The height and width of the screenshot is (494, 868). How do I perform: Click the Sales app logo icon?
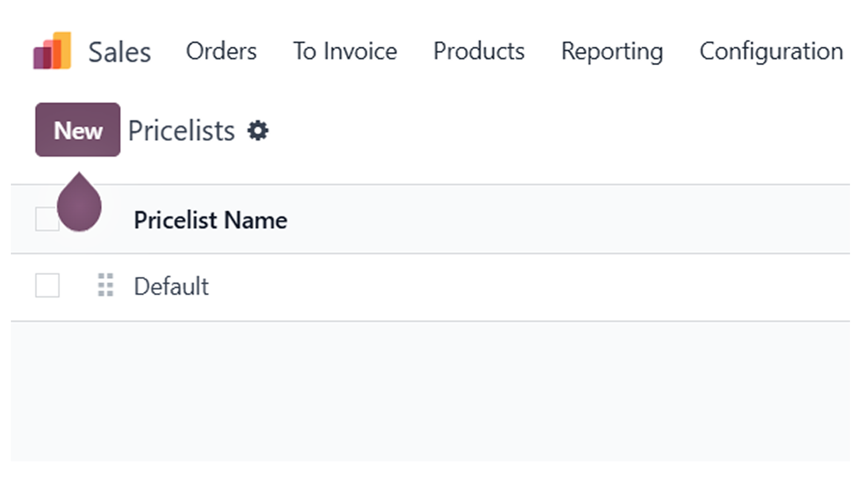pyautogui.click(x=52, y=50)
